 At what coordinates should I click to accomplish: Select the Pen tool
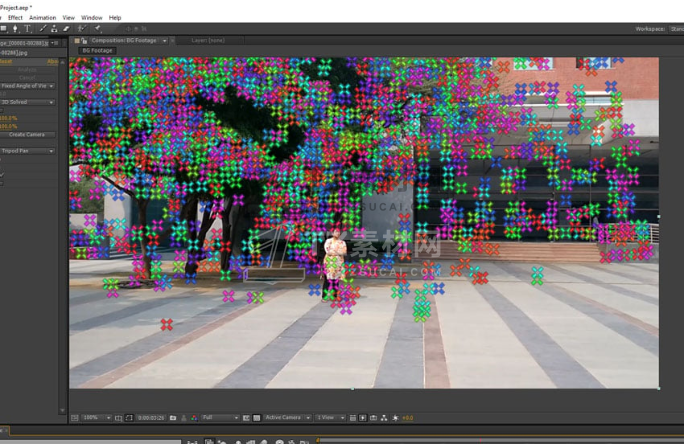point(15,29)
